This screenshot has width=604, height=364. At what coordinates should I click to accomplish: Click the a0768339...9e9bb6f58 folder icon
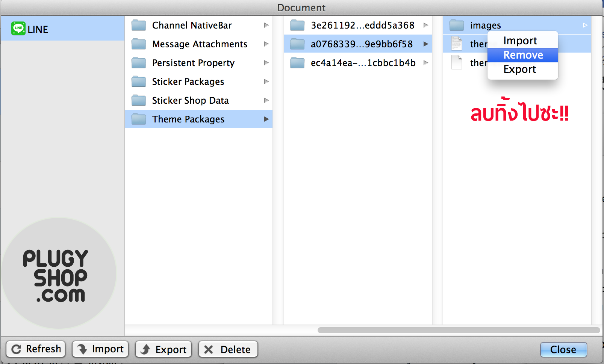297,44
